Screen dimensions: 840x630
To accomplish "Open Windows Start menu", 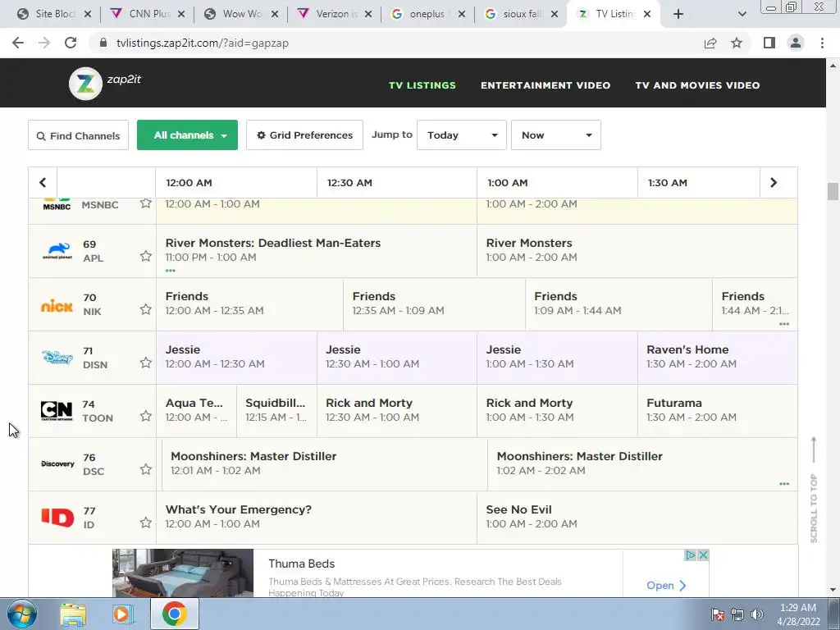I will pyautogui.click(x=21, y=614).
